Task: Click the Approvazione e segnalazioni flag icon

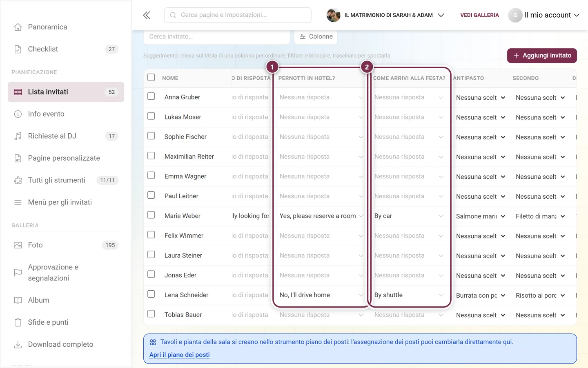Action: pos(18,273)
